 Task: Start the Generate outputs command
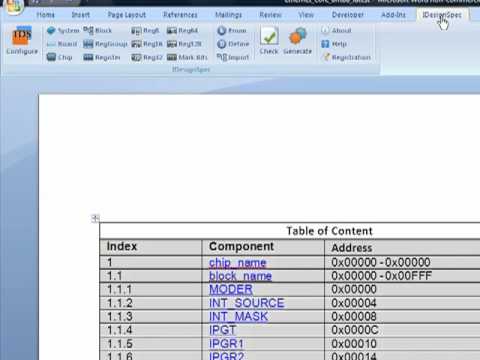[x=297, y=41]
